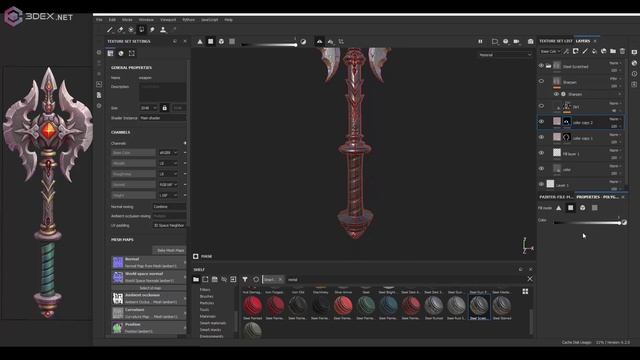Viewport: 640px width, 360px height.
Task: Hide the Steel Scratched layer
Action: click(x=541, y=66)
